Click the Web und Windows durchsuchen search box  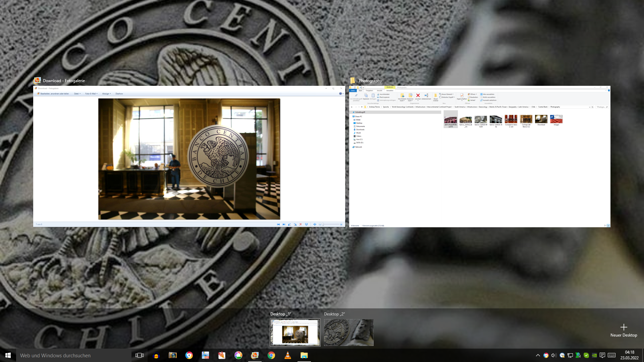(74, 355)
